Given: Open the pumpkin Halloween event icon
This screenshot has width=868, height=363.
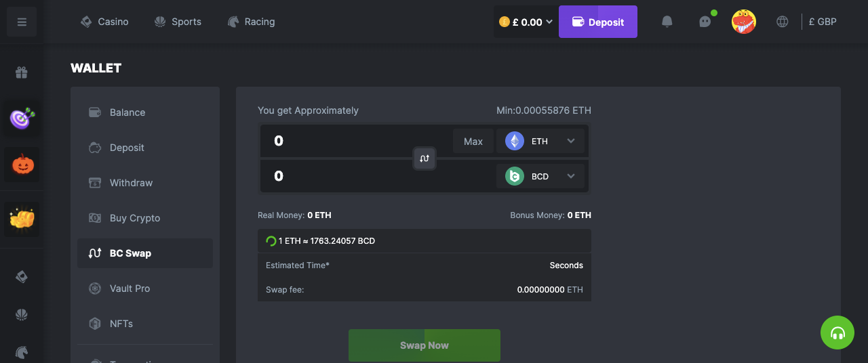Looking at the screenshot, I should click(x=22, y=165).
